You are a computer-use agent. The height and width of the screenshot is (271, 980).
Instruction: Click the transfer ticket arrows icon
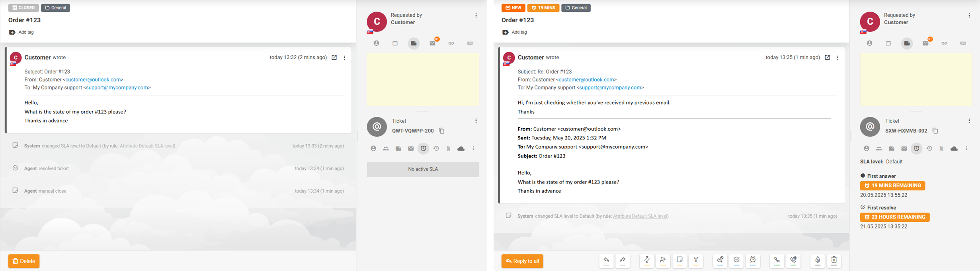(x=647, y=261)
